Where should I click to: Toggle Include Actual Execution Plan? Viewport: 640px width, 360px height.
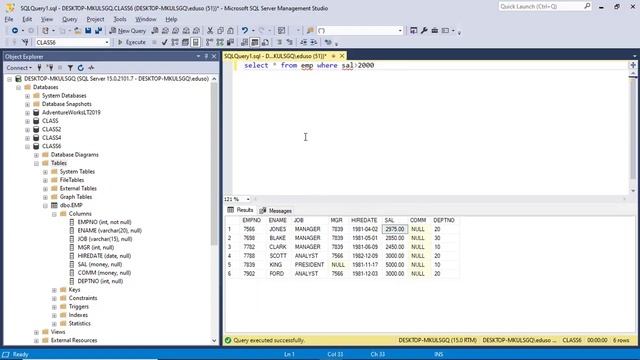pos(209,42)
